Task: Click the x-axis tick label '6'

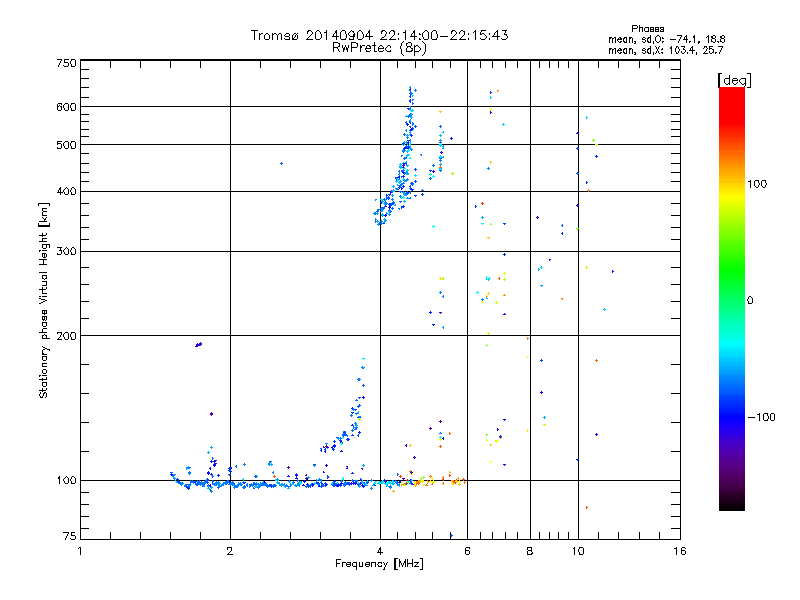Action: tap(467, 551)
